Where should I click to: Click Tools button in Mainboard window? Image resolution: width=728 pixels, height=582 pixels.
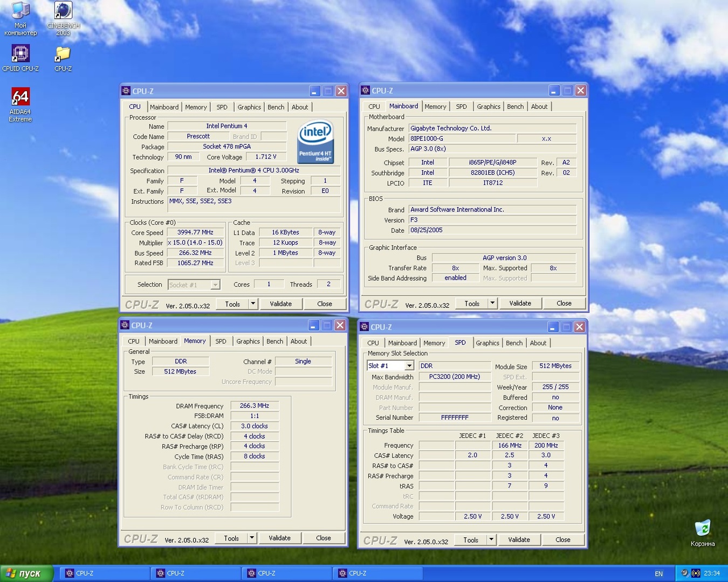472,303
